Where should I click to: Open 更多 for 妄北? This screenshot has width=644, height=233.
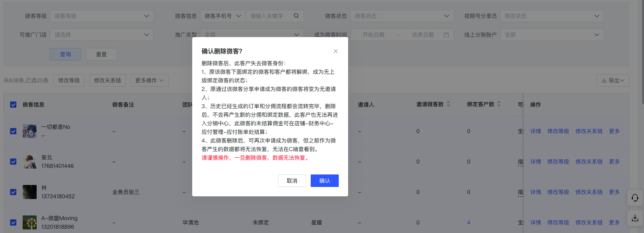[614, 162]
